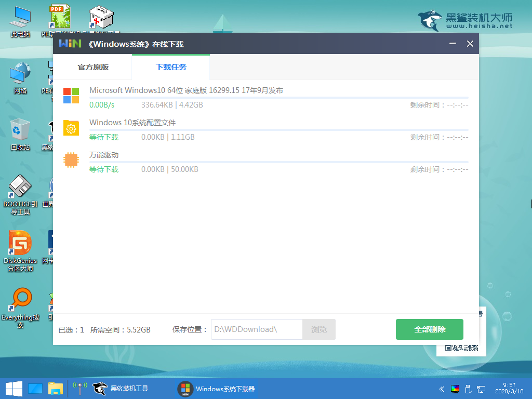The width and height of the screenshot is (532, 399).
Task: Click the 已选：1 selected count text
Action: [x=71, y=330]
